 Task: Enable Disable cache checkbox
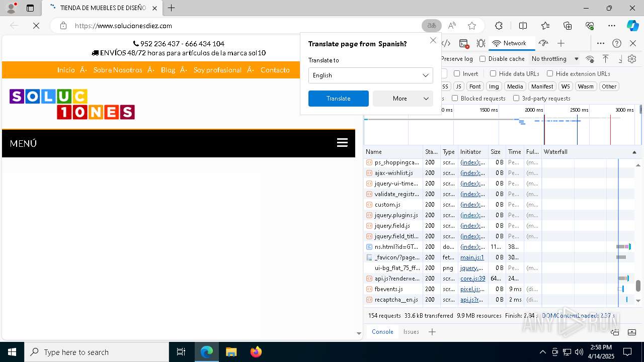click(x=482, y=59)
